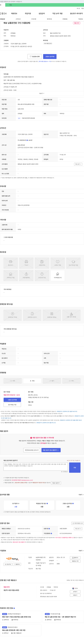Click the 건물 내부 경사로 facility icon

[71, 315]
